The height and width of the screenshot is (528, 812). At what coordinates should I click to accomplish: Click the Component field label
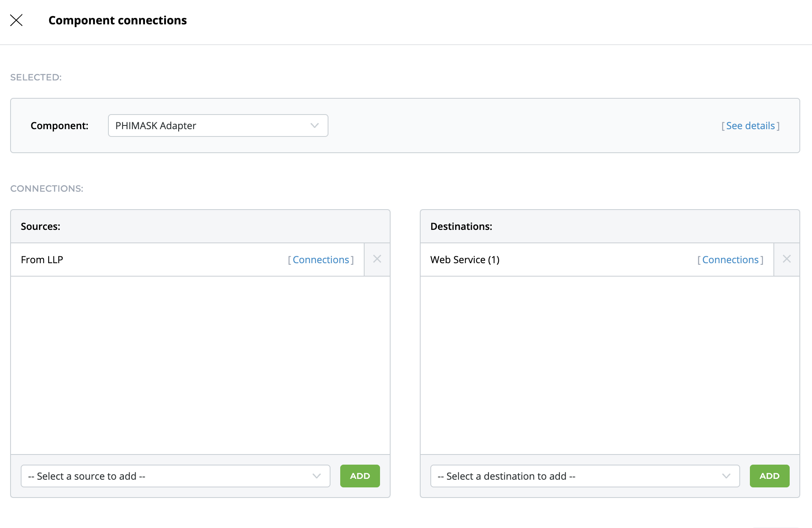(x=59, y=126)
